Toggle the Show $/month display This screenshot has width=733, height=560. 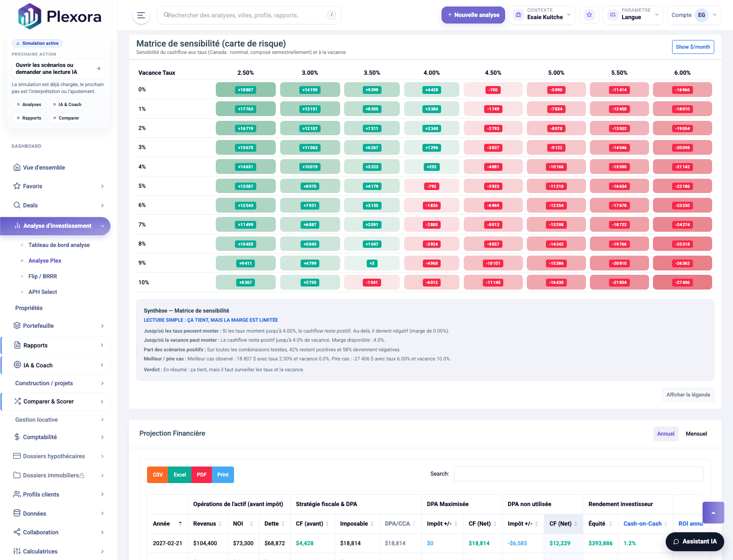tap(693, 47)
